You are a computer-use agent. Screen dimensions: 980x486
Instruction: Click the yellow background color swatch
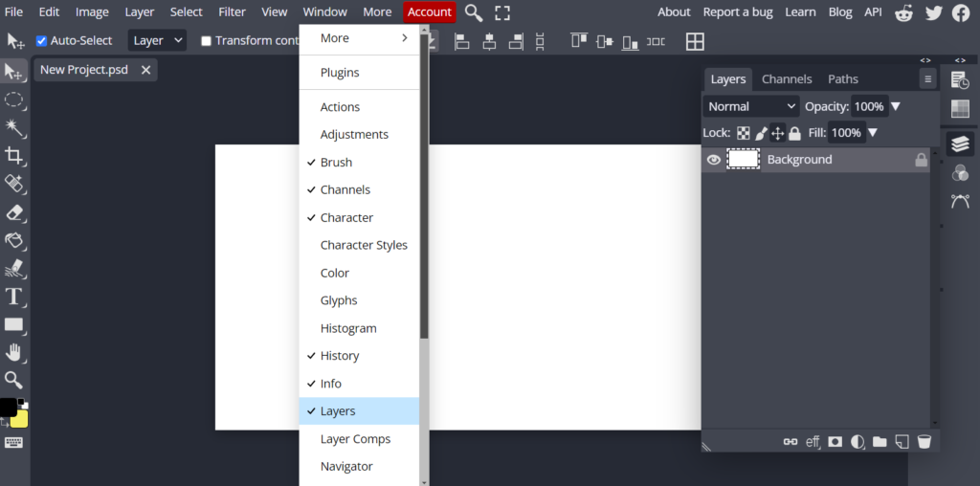[21, 420]
